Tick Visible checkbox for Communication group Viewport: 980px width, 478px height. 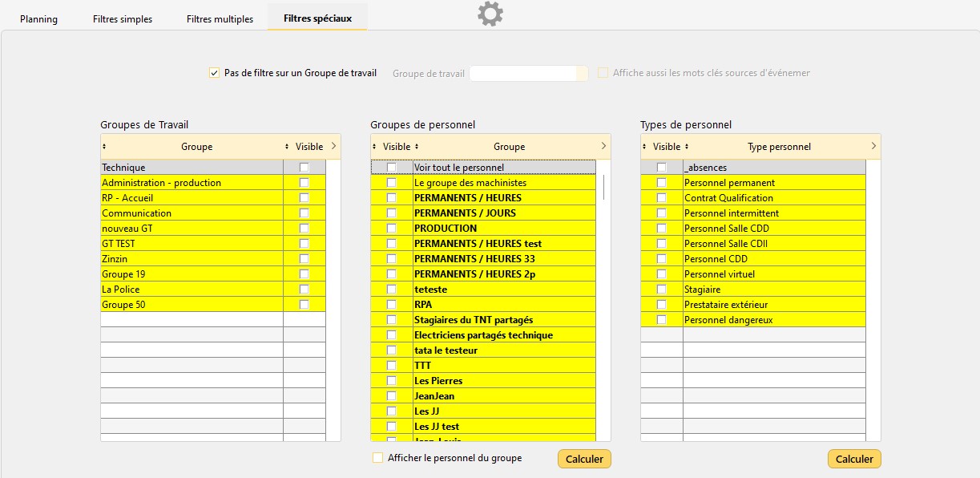[x=304, y=213]
